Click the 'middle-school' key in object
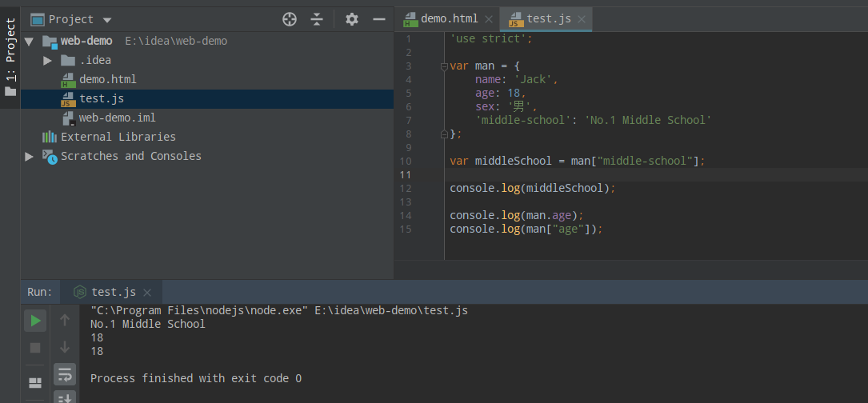 (x=523, y=120)
